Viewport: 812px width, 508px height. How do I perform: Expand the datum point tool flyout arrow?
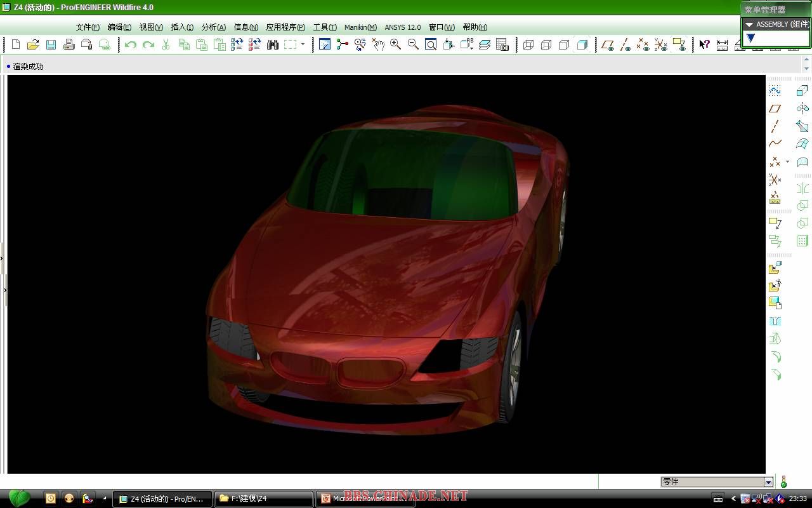(x=787, y=162)
